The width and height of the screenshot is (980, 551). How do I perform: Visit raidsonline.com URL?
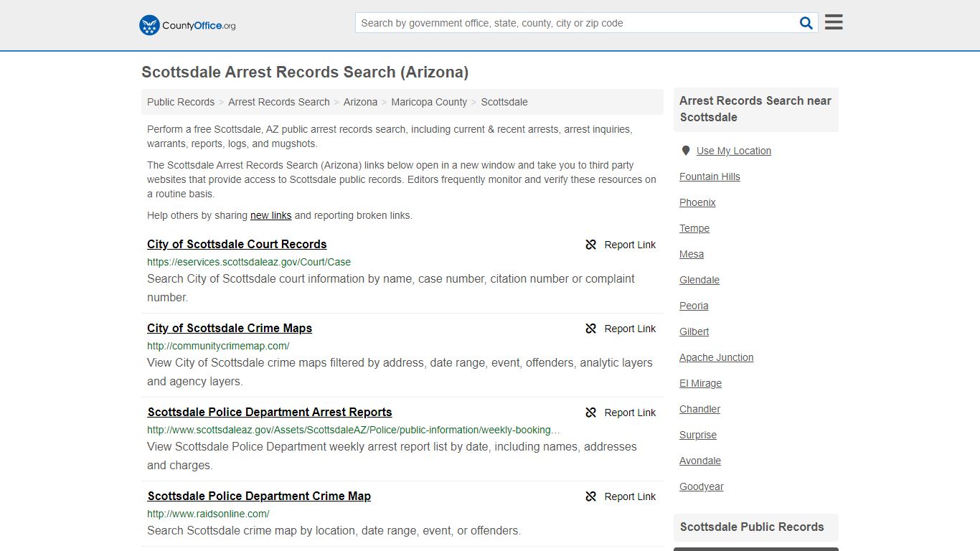tap(208, 514)
